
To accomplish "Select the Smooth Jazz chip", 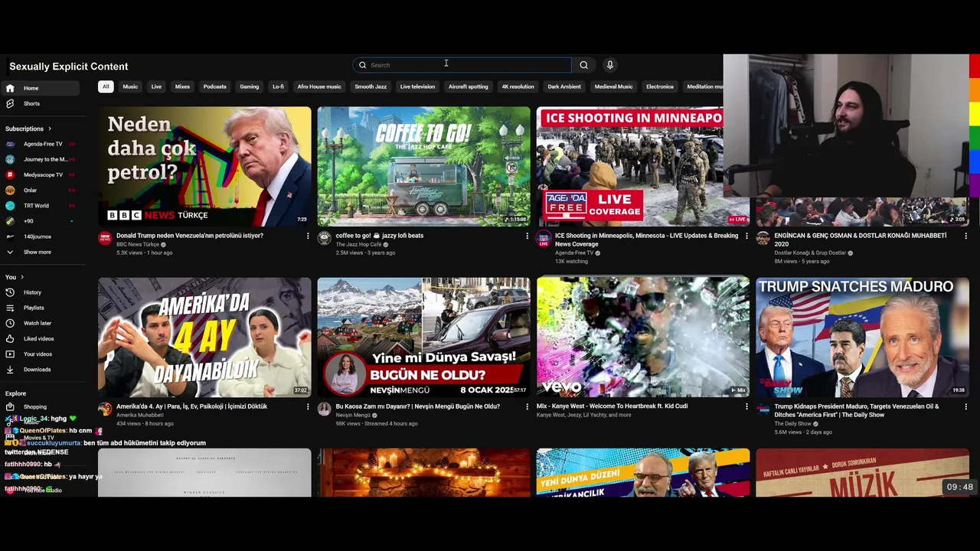I will point(371,86).
